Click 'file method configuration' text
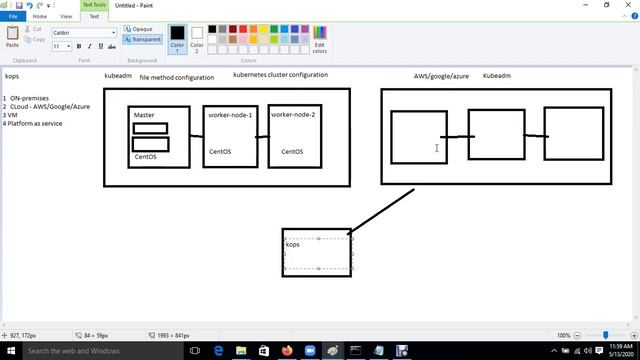640x360 pixels. coord(177,77)
